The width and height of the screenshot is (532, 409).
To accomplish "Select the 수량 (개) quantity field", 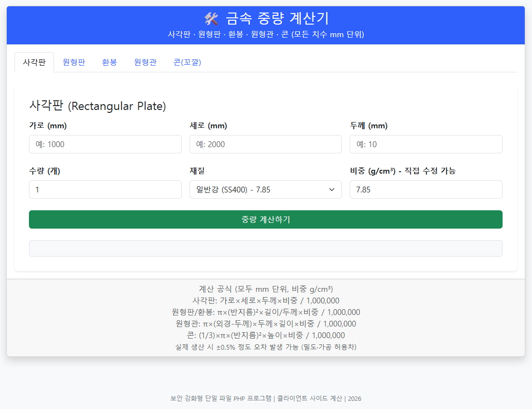I will click(105, 190).
